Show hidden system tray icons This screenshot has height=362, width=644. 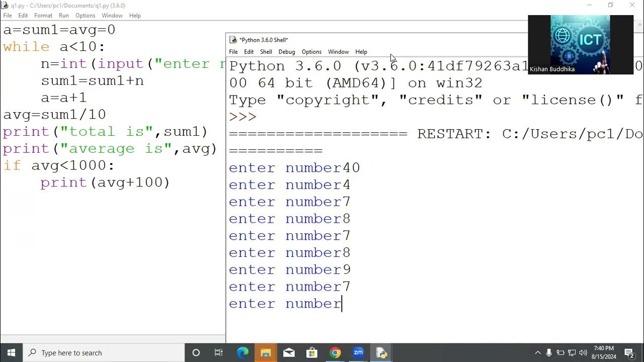click(x=538, y=353)
